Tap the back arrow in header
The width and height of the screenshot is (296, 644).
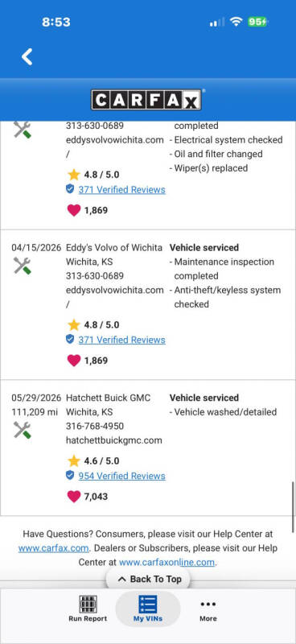tap(27, 56)
